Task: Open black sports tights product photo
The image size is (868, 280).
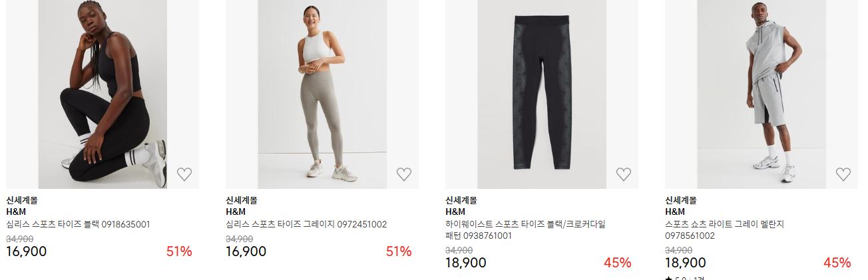Action: pyautogui.click(x=103, y=94)
